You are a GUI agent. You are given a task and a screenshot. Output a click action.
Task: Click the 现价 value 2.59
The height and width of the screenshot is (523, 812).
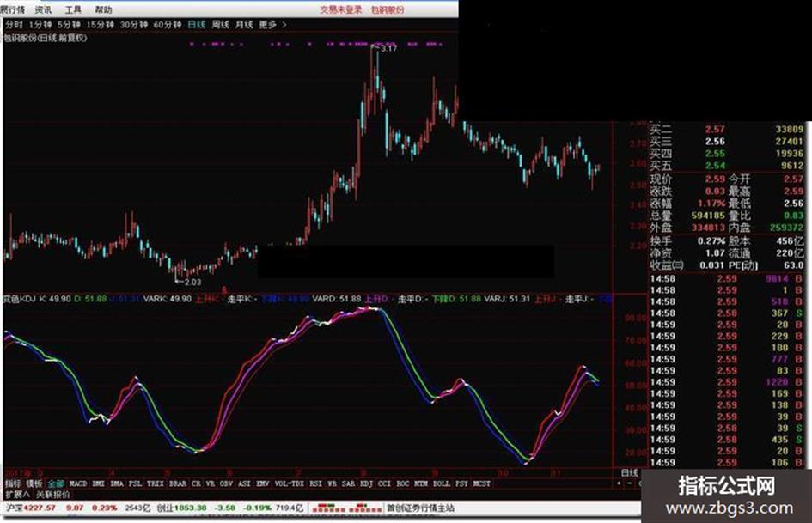click(x=715, y=179)
